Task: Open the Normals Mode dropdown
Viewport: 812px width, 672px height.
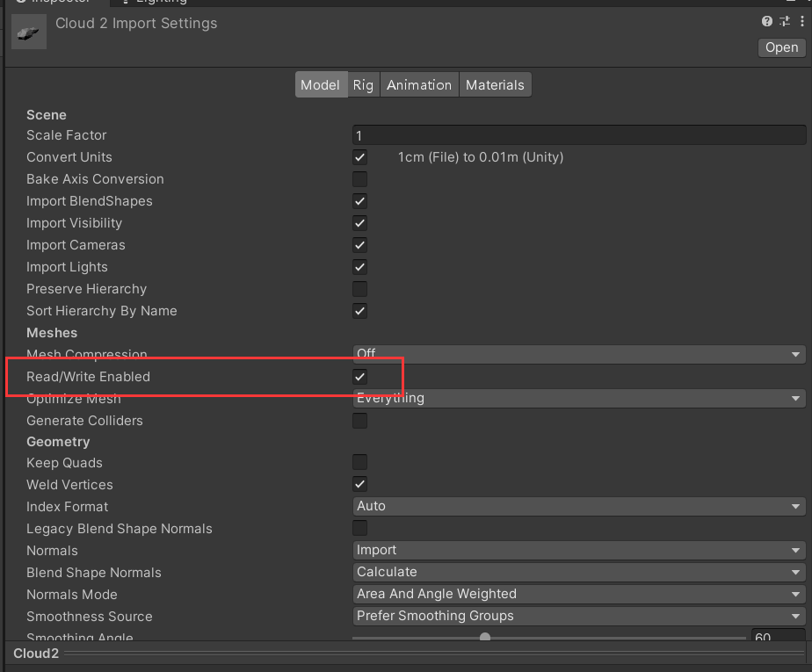Action: (x=796, y=594)
